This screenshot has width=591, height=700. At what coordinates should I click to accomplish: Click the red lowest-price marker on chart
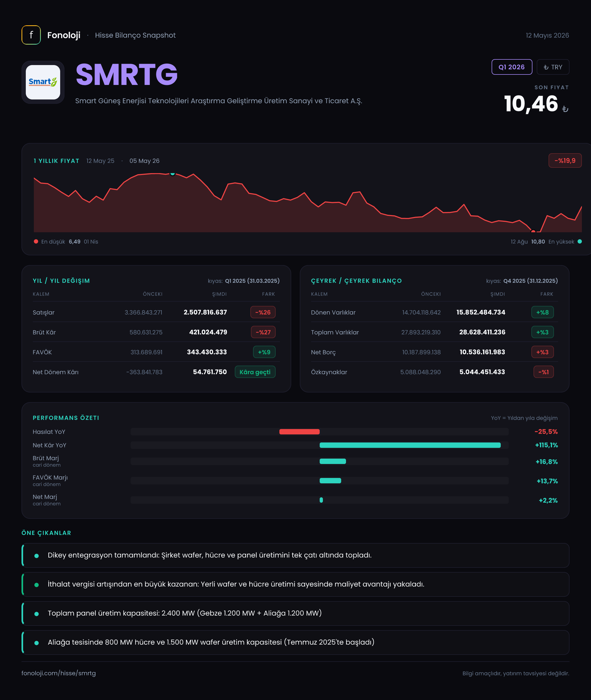point(533,231)
